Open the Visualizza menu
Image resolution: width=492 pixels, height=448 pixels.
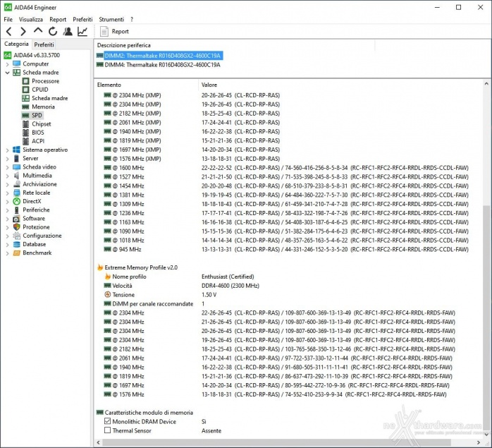(x=31, y=20)
